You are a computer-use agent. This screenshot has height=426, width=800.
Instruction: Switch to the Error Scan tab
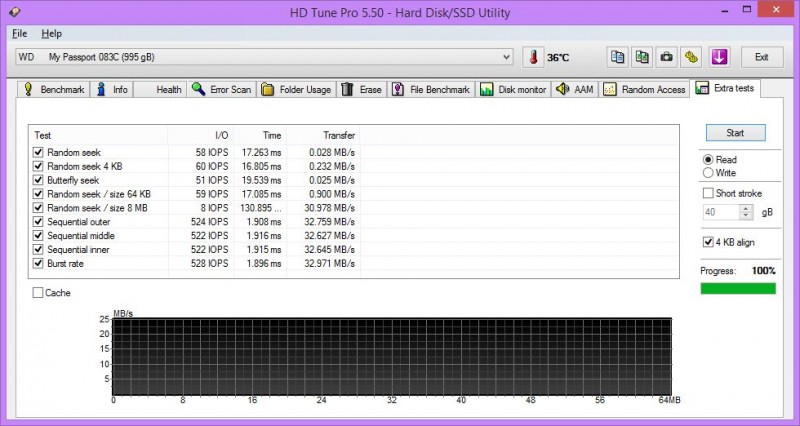tap(221, 90)
